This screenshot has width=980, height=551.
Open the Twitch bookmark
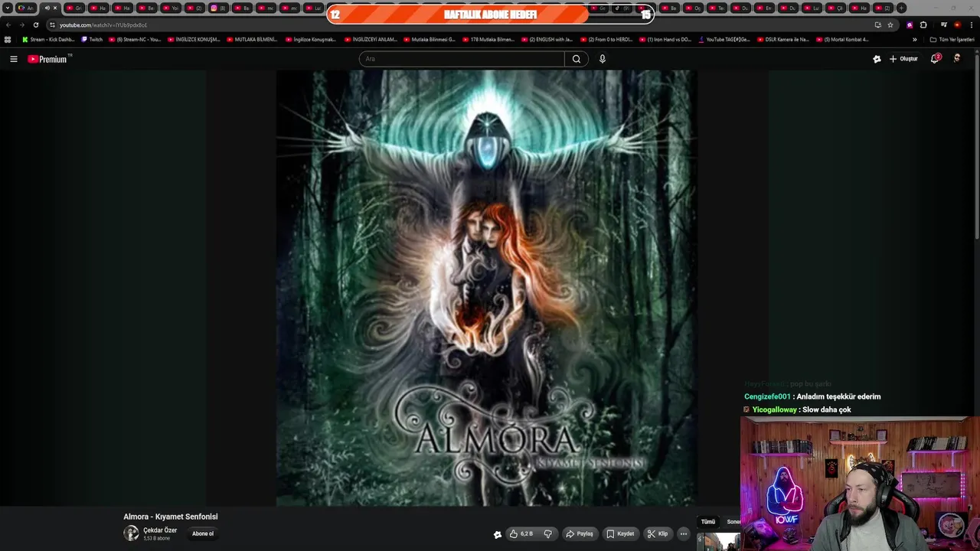pyautogui.click(x=92, y=39)
